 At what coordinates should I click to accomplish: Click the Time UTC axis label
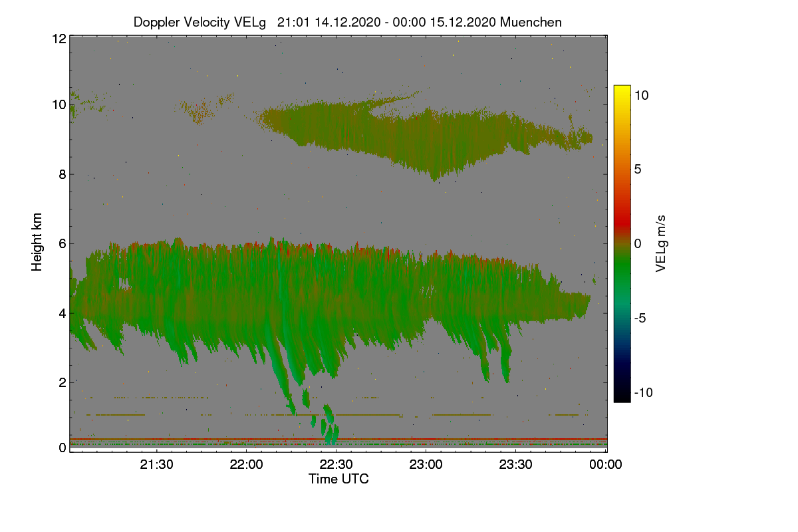[x=338, y=479]
